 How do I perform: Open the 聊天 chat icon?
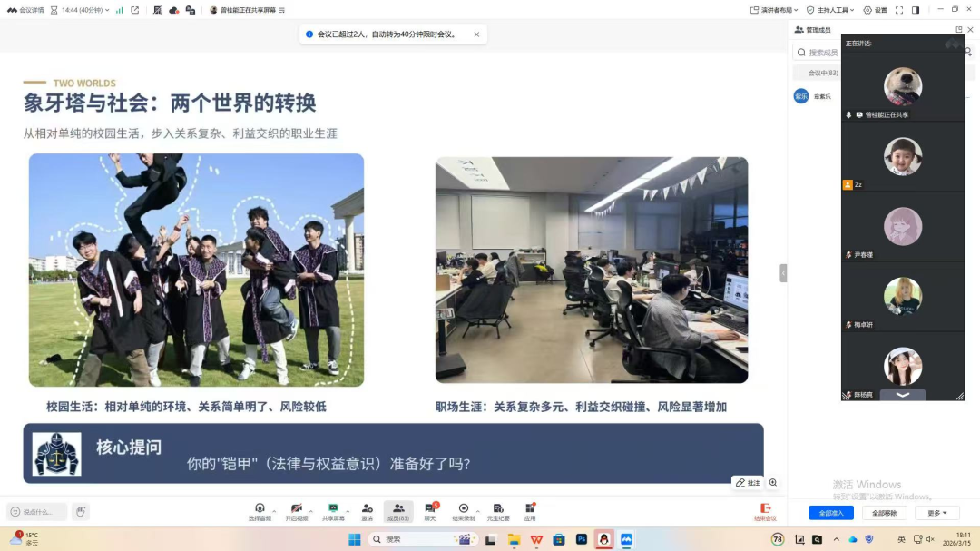tap(430, 510)
